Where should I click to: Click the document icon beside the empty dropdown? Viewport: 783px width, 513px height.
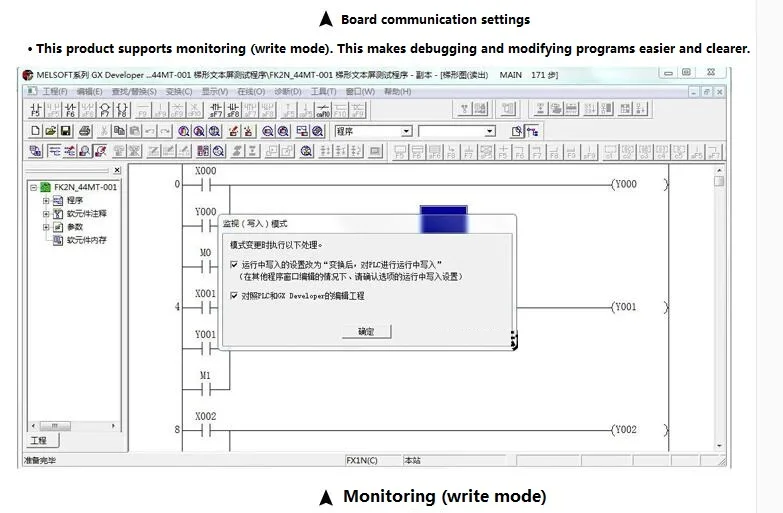(x=517, y=131)
